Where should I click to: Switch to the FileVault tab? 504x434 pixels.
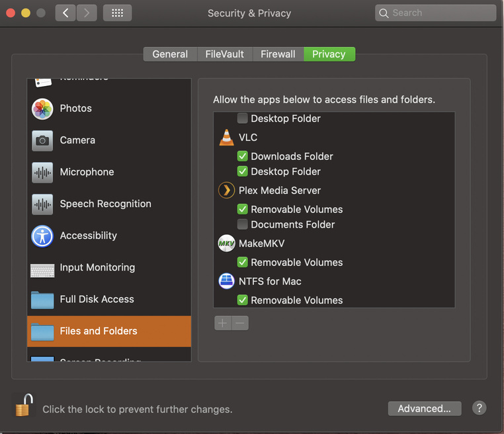[225, 54]
